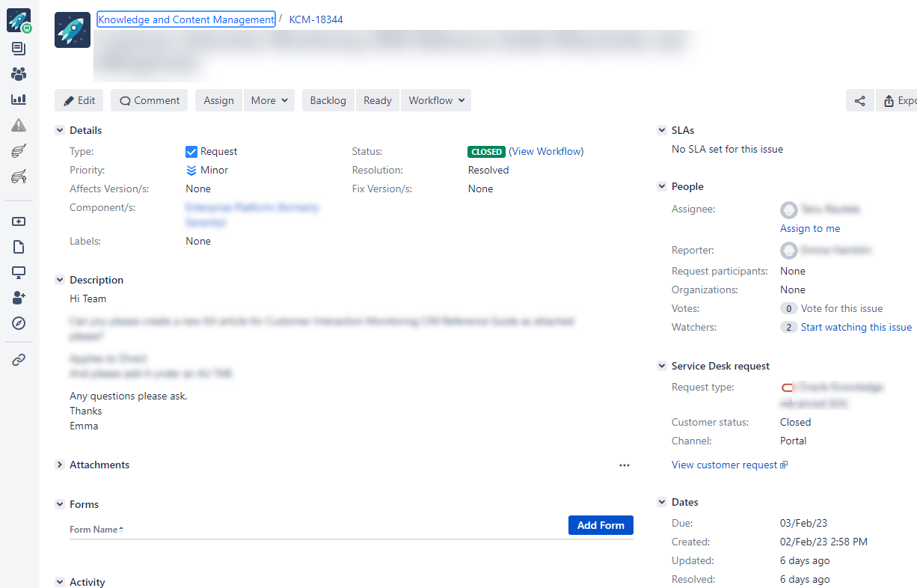Collapse the Dates section
Viewport: 917px width, 588px height.
662,502
